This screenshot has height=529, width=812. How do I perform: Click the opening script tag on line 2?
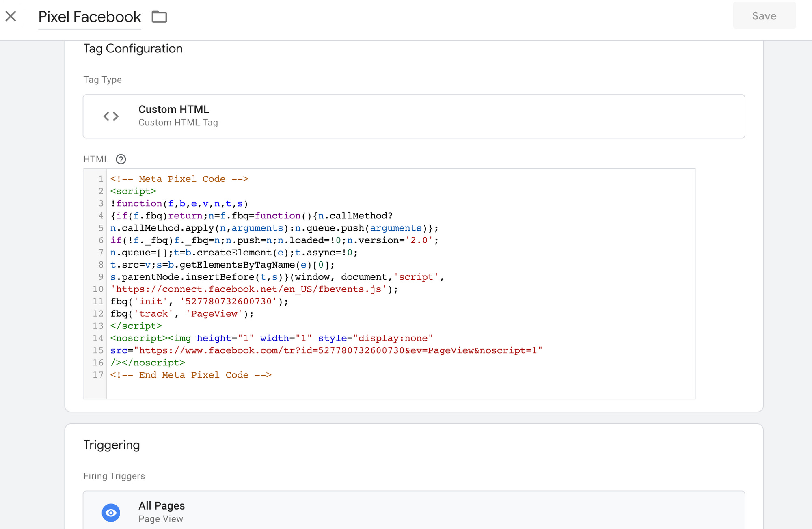click(x=133, y=191)
